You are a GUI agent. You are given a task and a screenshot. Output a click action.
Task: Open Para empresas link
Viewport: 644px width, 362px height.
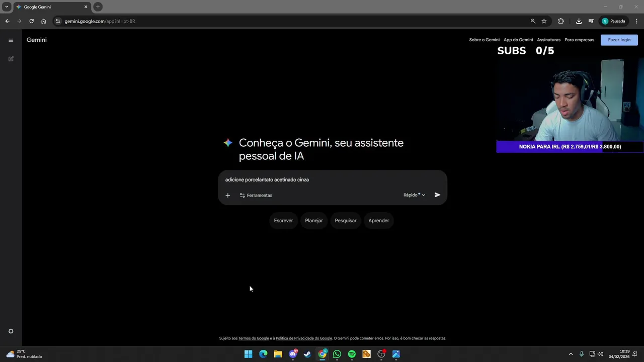tap(579, 40)
